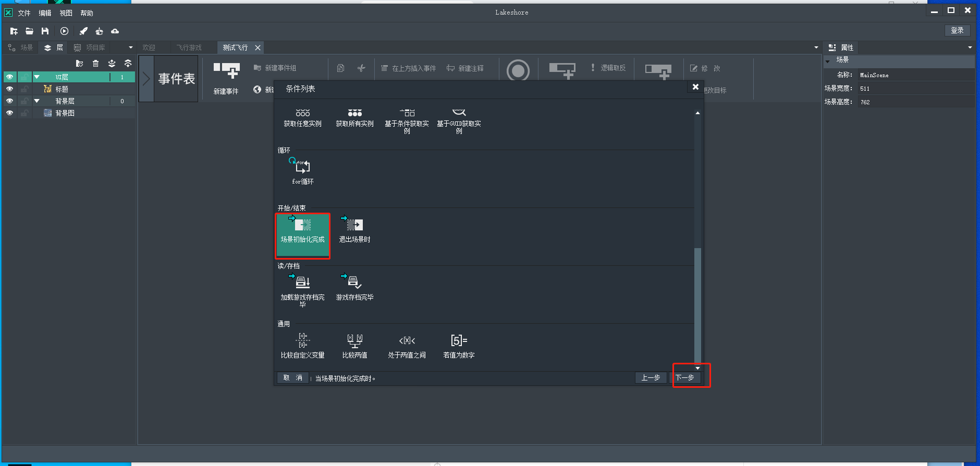The height and width of the screenshot is (466, 980).
Task: Click the 下一步 button
Action: pyautogui.click(x=685, y=378)
